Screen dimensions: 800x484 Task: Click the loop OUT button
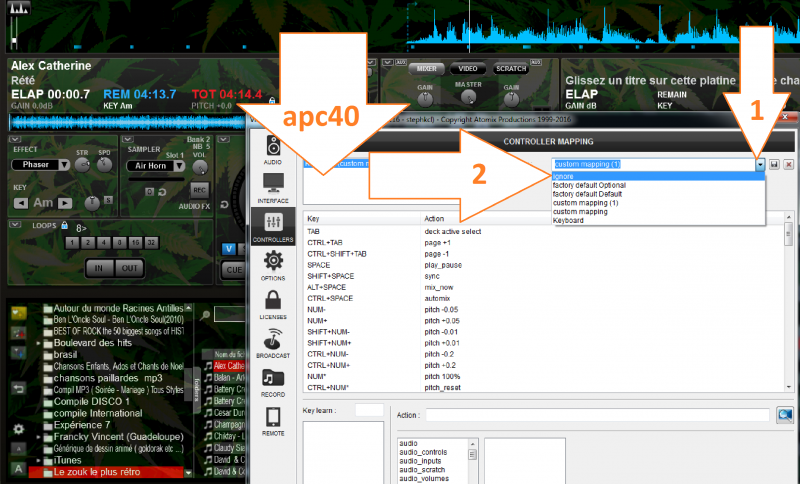pos(129,268)
